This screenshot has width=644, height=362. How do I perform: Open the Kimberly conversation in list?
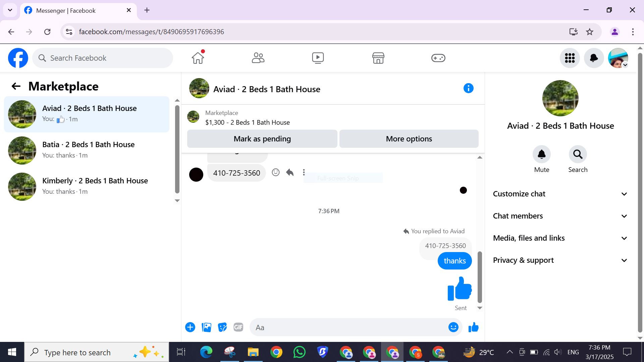[x=87, y=187]
